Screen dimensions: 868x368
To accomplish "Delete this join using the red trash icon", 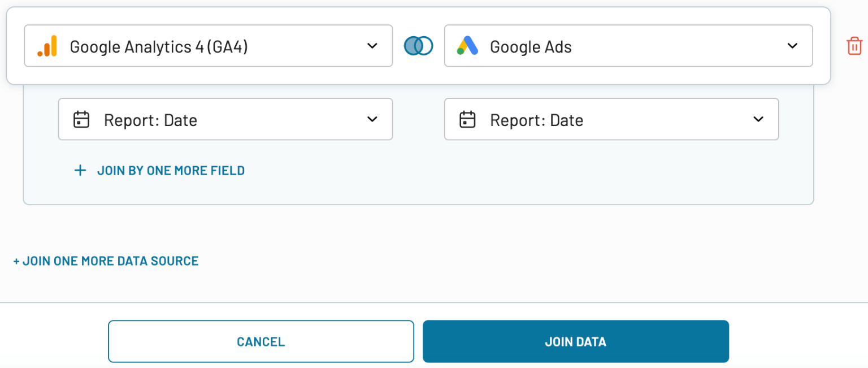I will pyautogui.click(x=853, y=46).
